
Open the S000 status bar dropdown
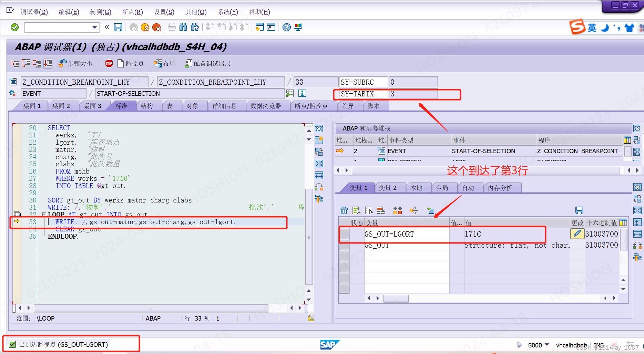546,345
